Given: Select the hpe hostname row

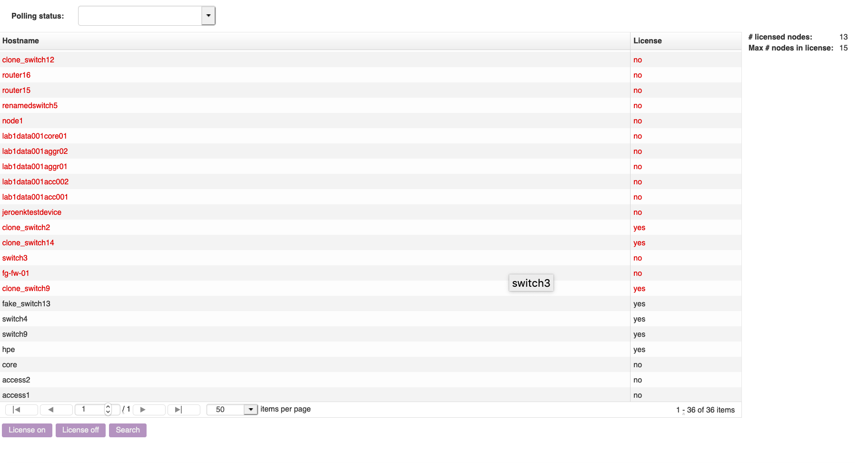Looking at the screenshot, I should point(9,349).
